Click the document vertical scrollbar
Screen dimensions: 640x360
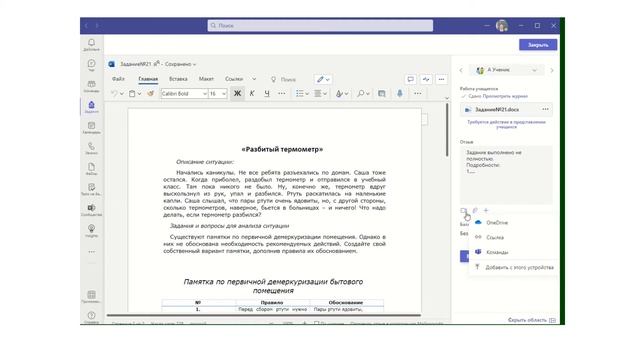pos(447,130)
